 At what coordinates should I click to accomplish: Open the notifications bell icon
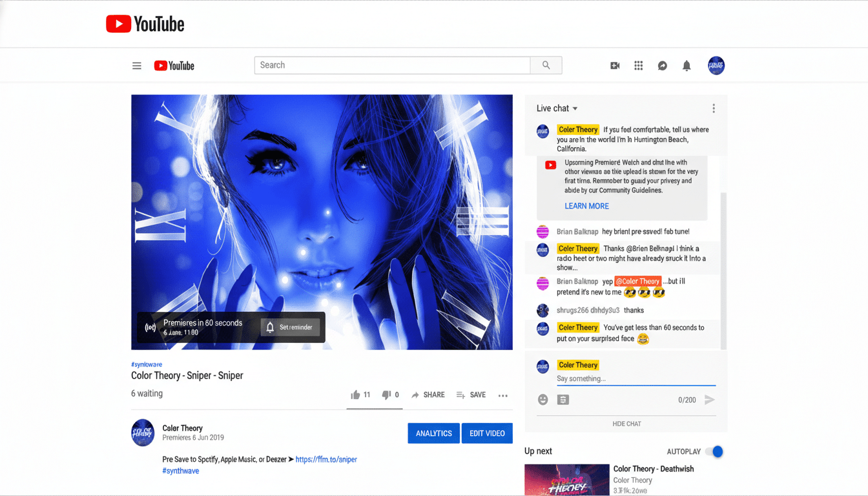pos(686,65)
